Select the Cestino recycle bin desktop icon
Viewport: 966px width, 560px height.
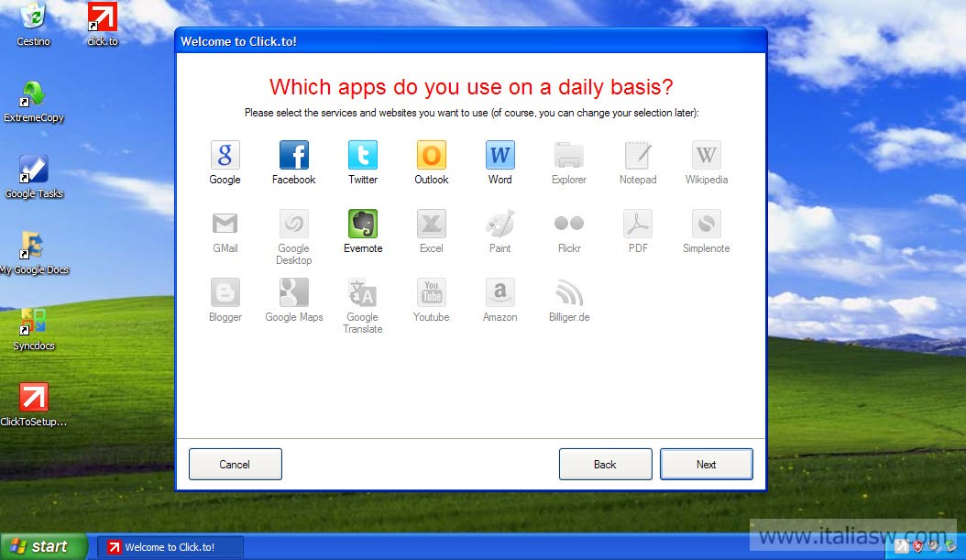(33, 25)
